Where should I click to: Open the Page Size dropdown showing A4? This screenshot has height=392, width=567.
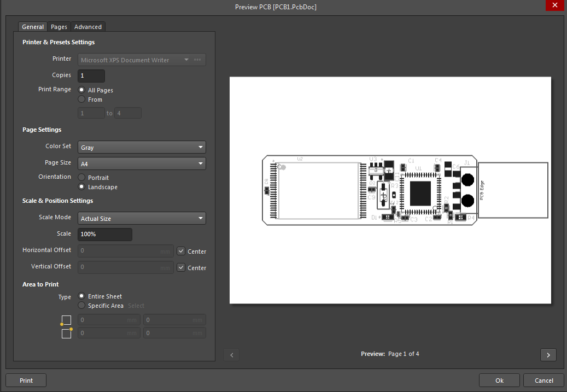tap(142, 163)
